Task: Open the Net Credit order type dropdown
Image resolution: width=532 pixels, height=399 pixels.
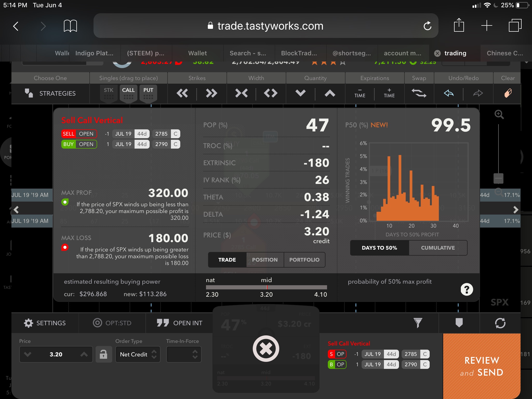Action: coord(138,354)
